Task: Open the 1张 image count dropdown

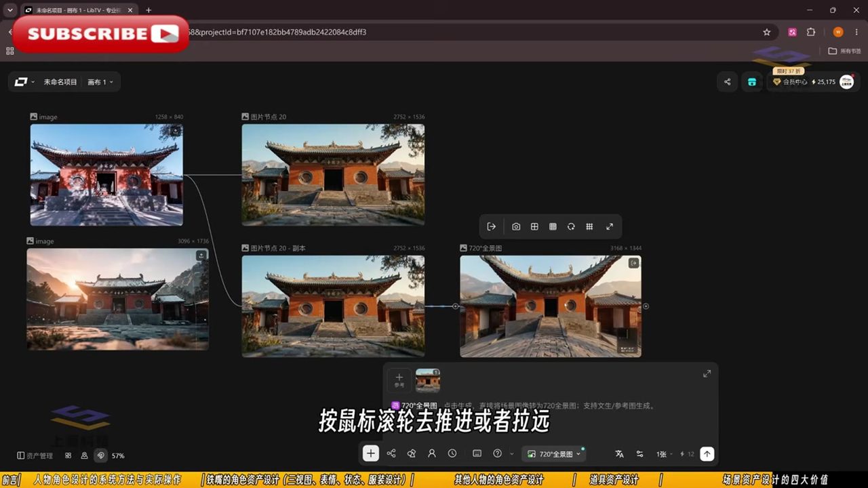Action: (x=663, y=453)
